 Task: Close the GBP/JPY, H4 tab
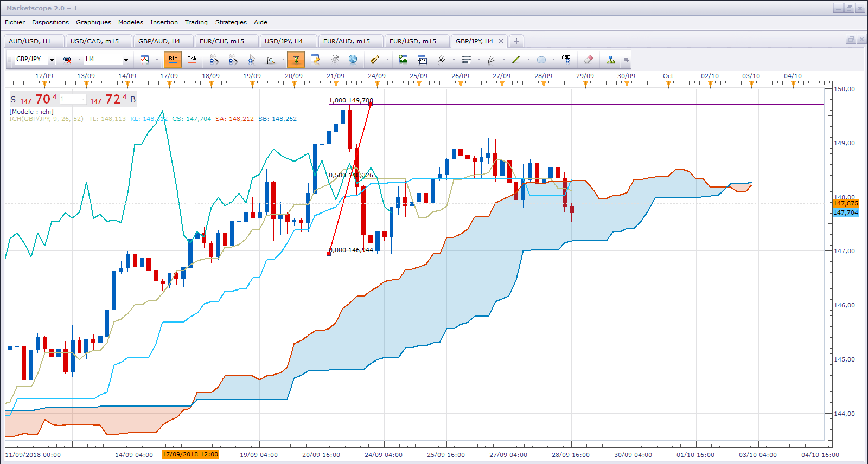[501, 41]
